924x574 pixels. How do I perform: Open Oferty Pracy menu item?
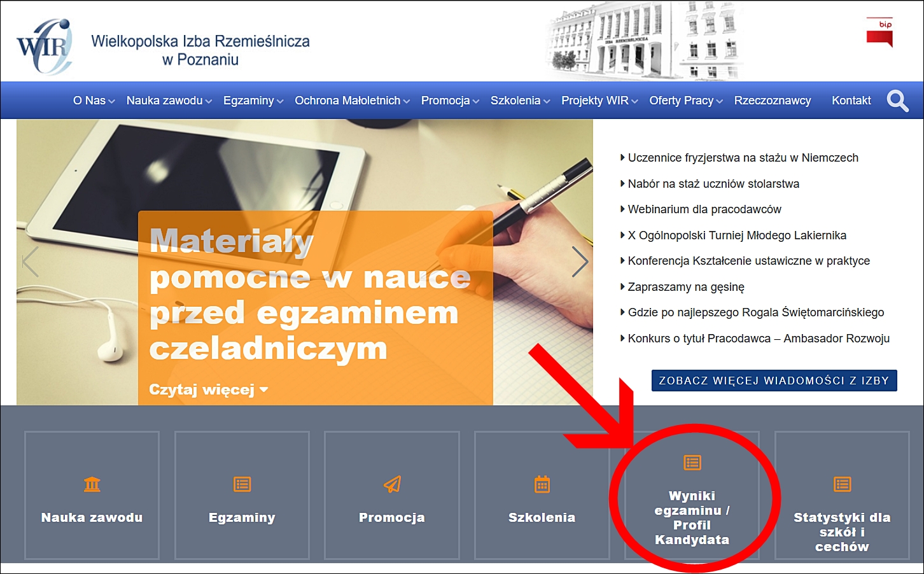681,101
